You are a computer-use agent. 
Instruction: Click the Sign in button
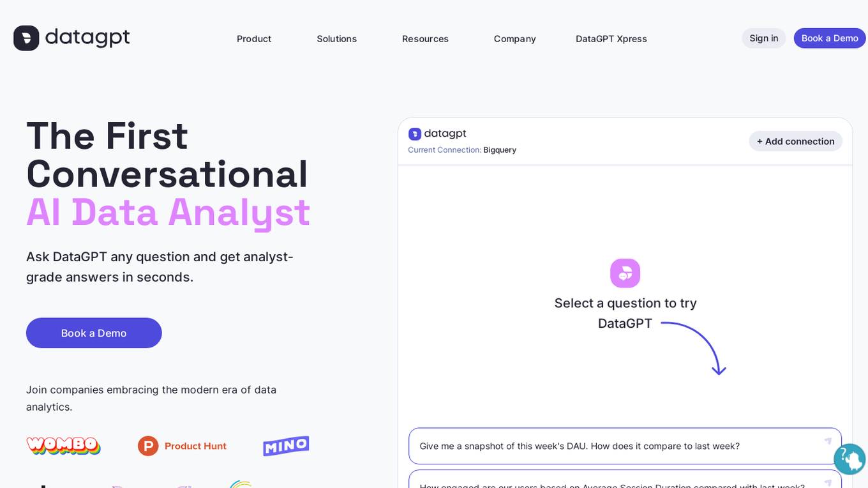[x=763, y=38]
